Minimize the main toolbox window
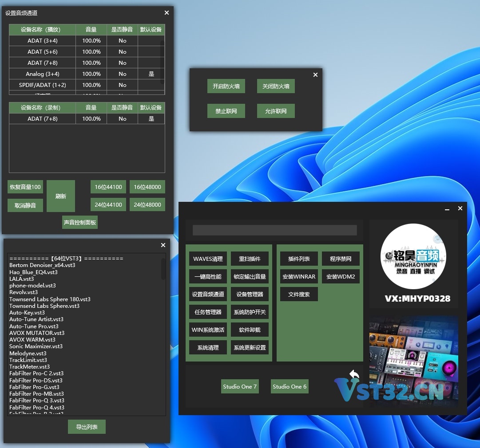Viewport: 480px width, 448px height. [447, 208]
